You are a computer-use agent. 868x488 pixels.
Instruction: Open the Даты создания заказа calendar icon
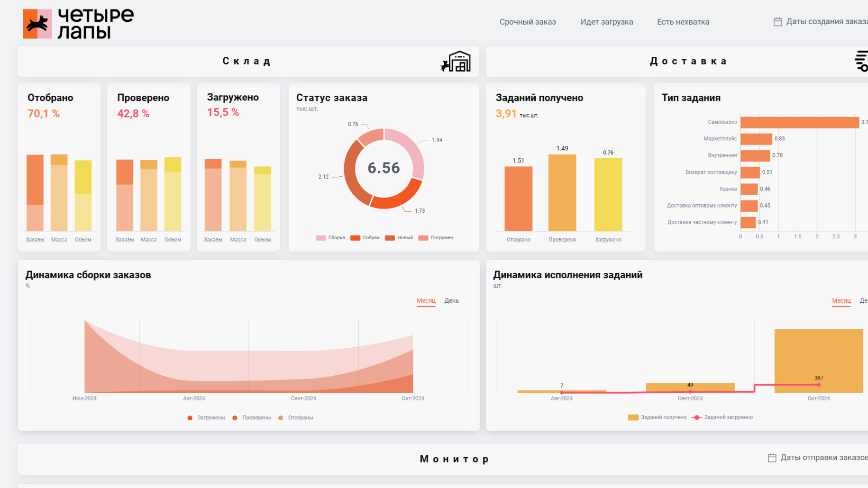(777, 22)
